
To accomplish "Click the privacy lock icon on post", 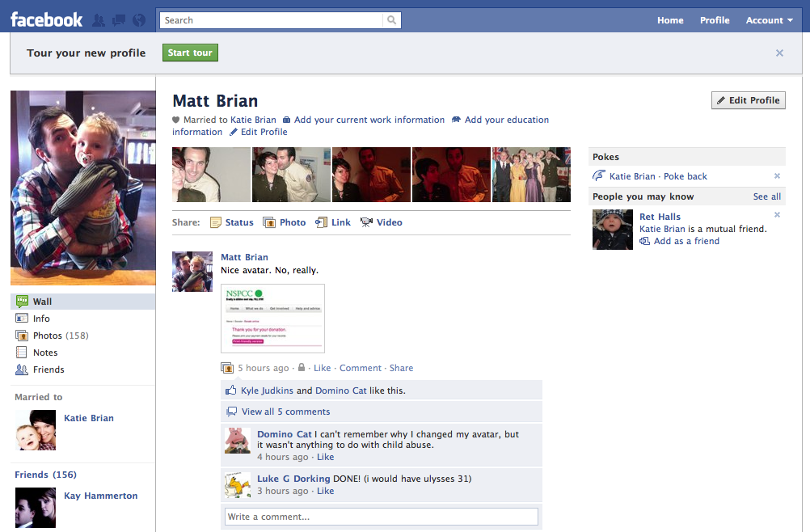I will tap(302, 367).
